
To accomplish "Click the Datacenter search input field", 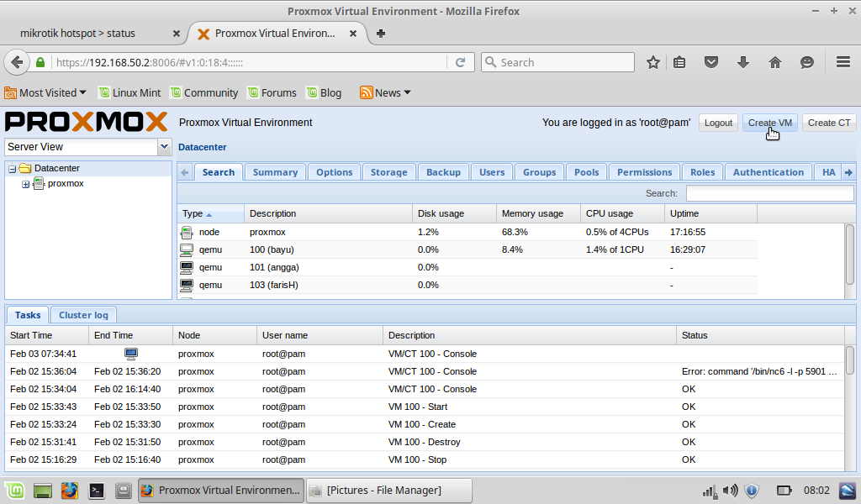I will [770, 193].
